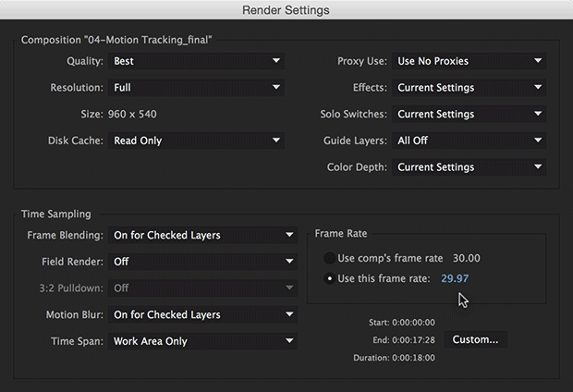Click the comp frame rate 30.00 value

(x=467, y=258)
